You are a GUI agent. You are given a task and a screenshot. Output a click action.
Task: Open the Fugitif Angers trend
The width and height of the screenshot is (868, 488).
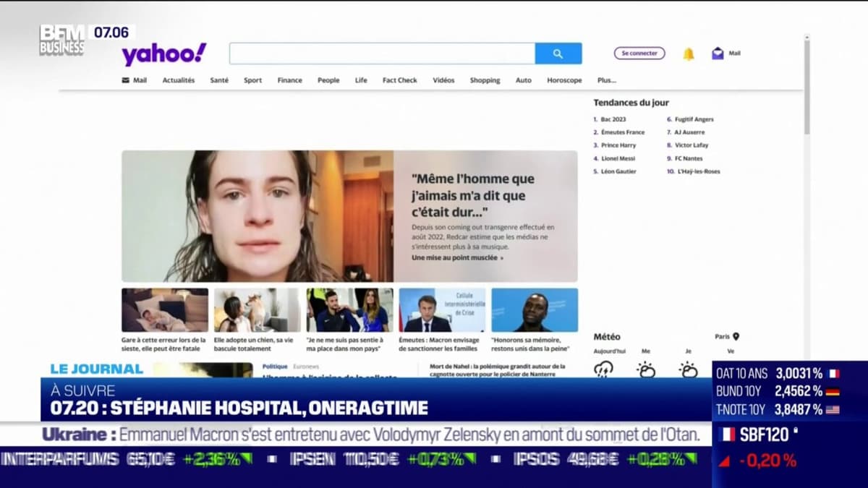(x=694, y=119)
